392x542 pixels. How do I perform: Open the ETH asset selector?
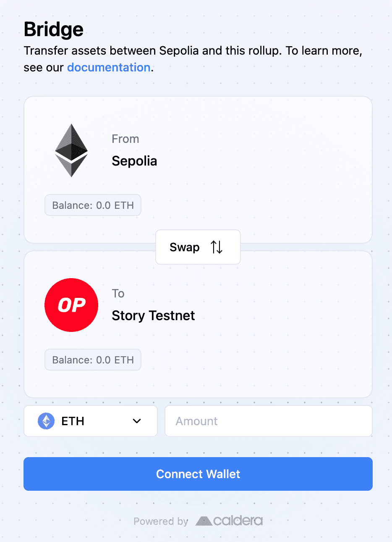pyautogui.click(x=91, y=421)
